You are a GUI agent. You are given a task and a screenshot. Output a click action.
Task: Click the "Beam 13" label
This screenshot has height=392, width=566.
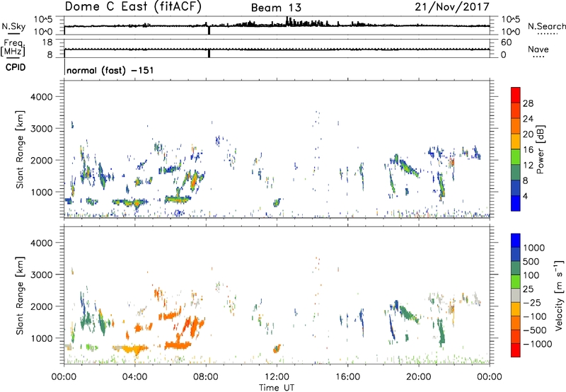pos(276,8)
